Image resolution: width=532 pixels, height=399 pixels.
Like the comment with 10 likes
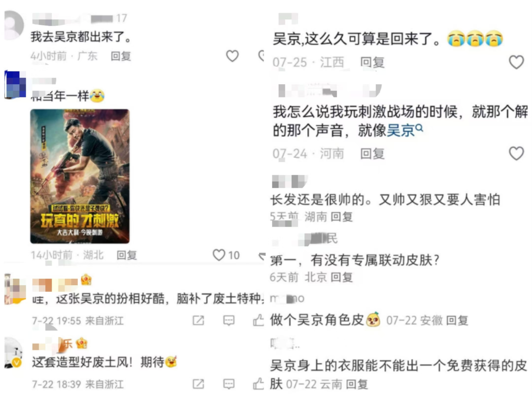219,255
